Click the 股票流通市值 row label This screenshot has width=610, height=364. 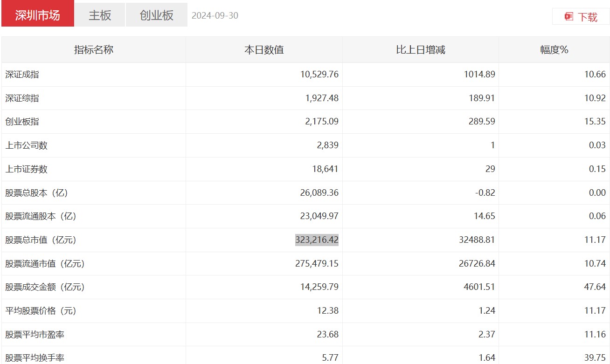click(45, 264)
